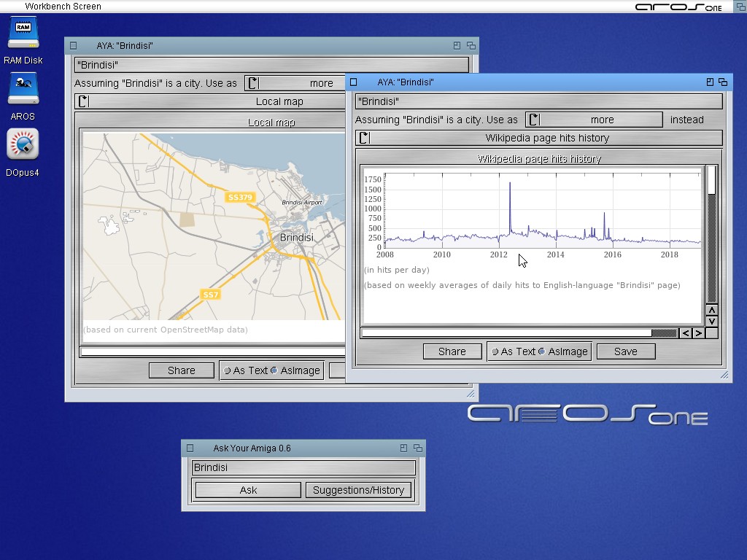Click scroll-left arrow below the Wikipedia chart
Screen dimensions: 747x560
point(686,333)
